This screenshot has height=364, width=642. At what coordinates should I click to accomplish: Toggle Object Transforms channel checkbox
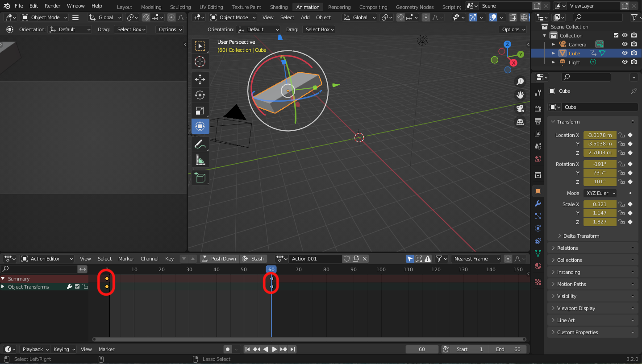pyautogui.click(x=77, y=287)
